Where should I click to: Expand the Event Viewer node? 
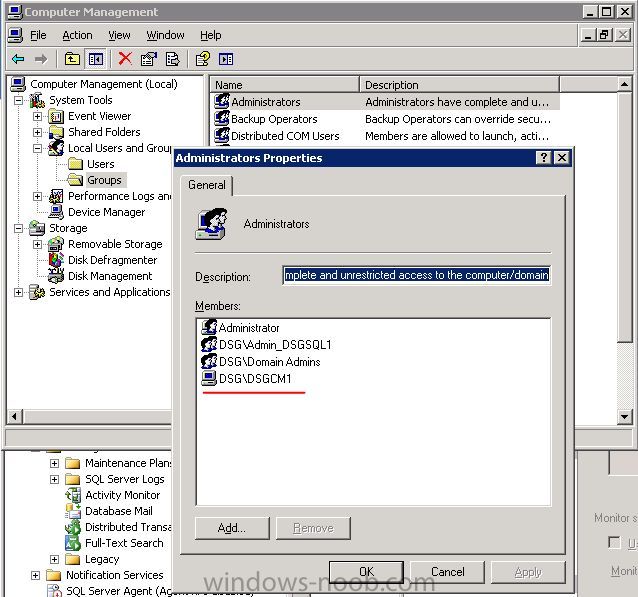37,116
